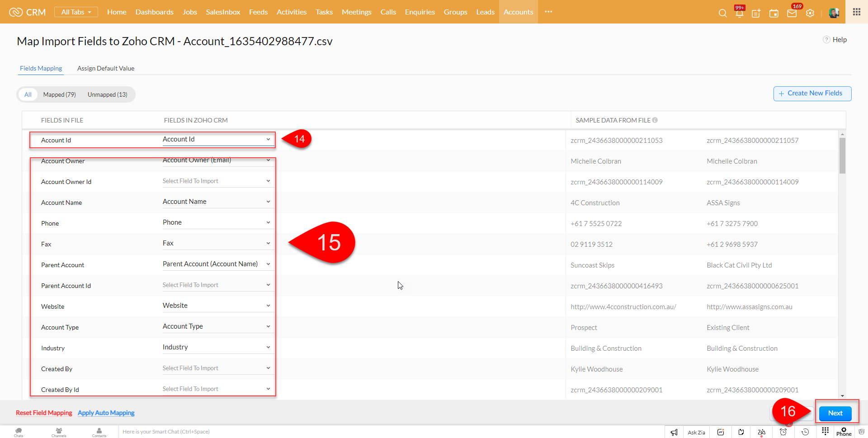The height and width of the screenshot is (438, 868).
Task: Open the setup gear icon
Action: [x=810, y=13]
